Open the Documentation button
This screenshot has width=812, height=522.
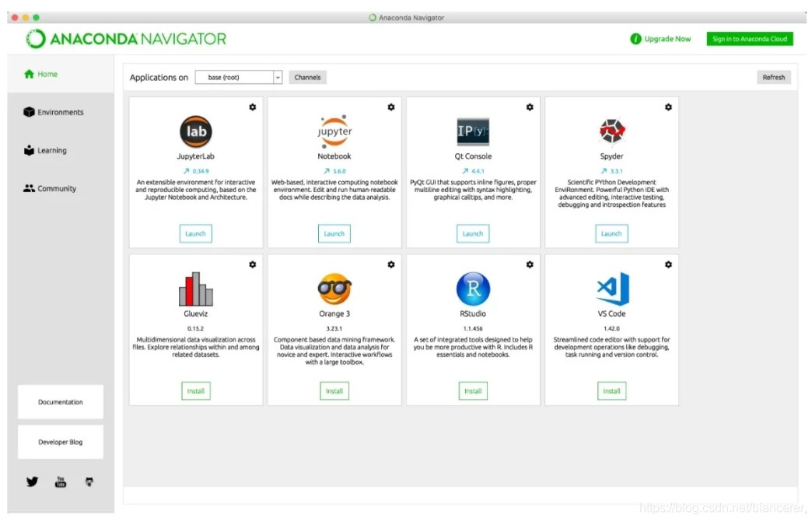pos(61,402)
